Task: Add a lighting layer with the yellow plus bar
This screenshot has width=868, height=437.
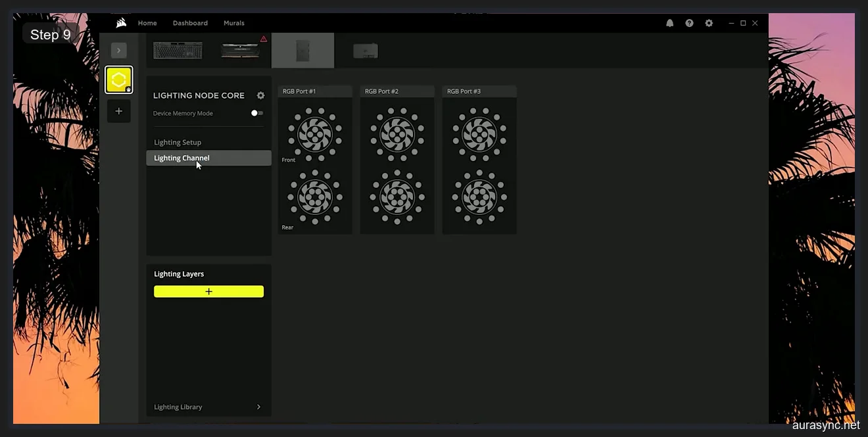Action: pyautogui.click(x=208, y=291)
